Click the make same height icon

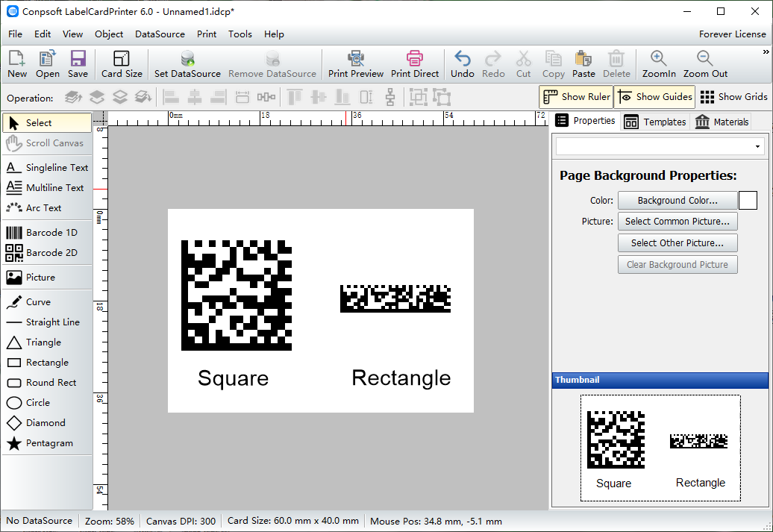pyautogui.click(x=366, y=97)
